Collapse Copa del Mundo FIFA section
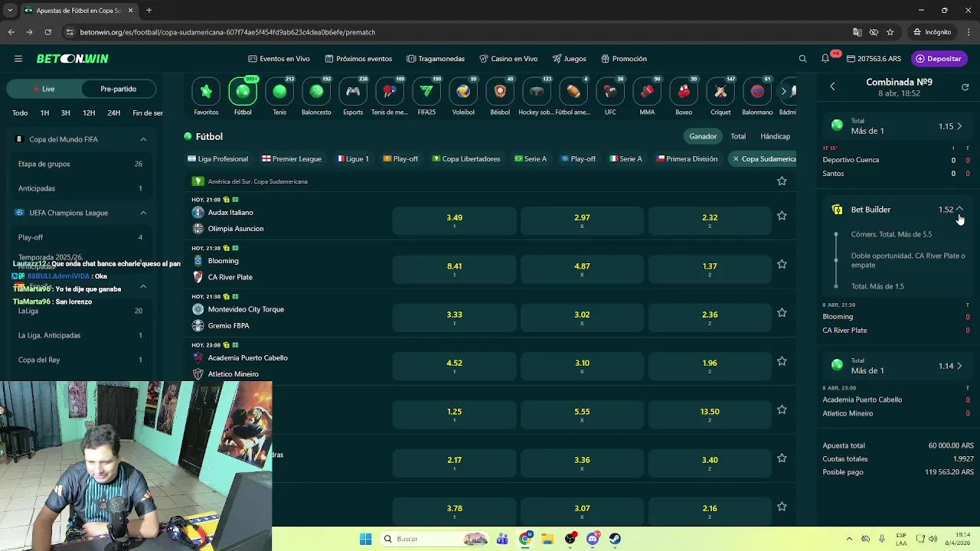 (x=143, y=139)
